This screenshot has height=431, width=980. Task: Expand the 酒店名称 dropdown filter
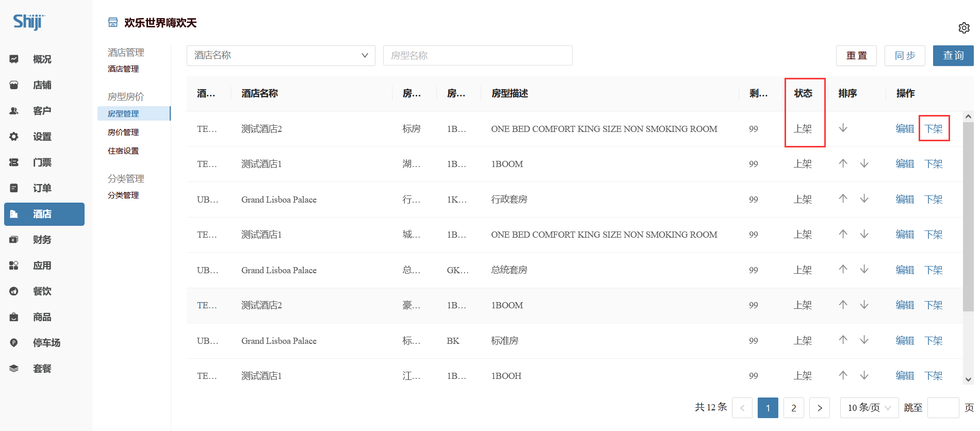281,55
